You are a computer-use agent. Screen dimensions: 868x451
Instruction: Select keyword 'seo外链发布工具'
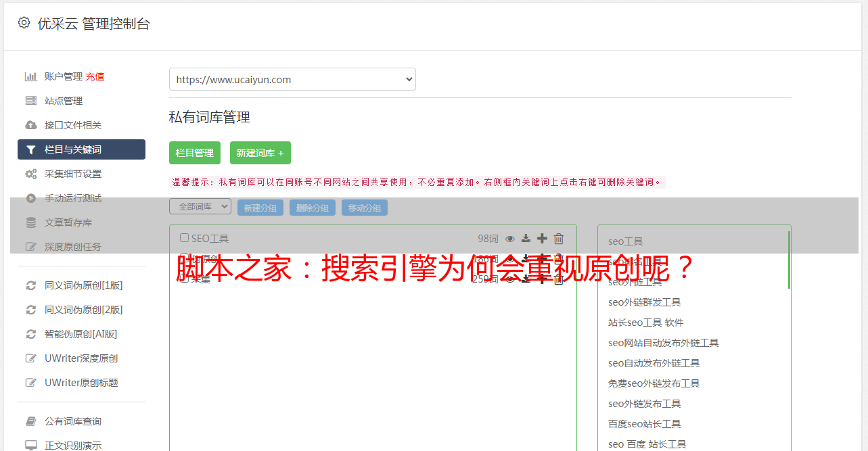(x=645, y=404)
